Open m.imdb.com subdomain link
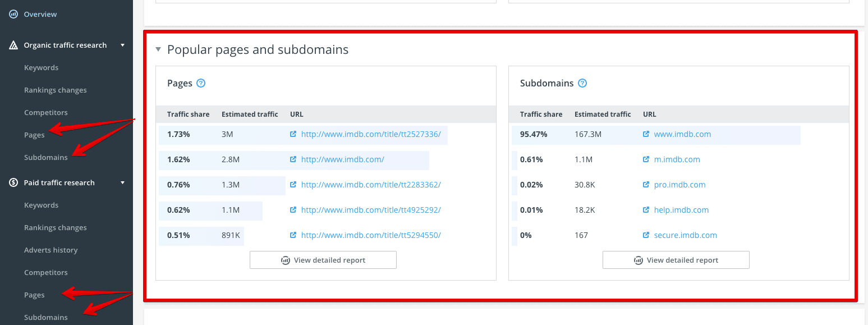Viewport: 868px width, 325px height. [x=677, y=159]
